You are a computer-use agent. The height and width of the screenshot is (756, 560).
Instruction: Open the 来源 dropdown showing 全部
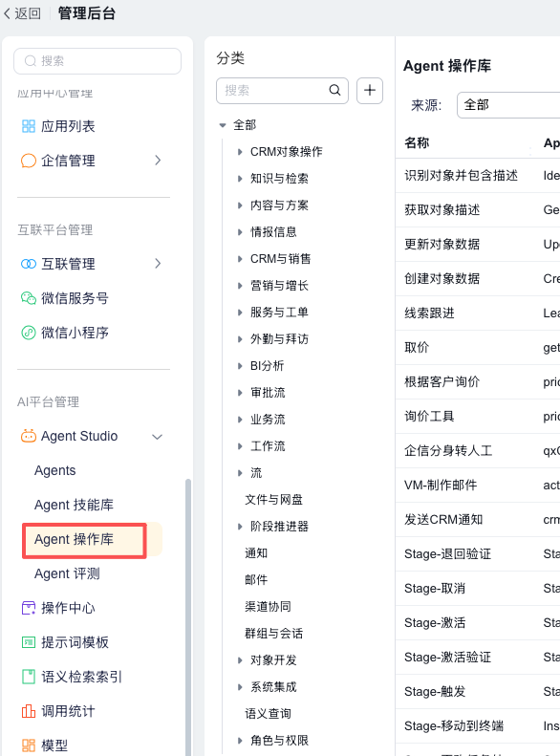pyautogui.click(x=508, y=104)
